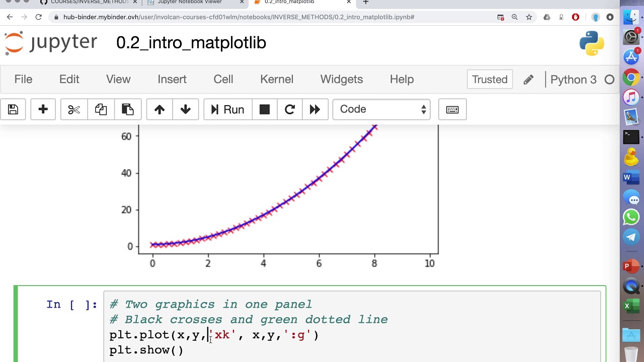
Task: Open the cell type Code dropdown
Action: pos(381,110)
